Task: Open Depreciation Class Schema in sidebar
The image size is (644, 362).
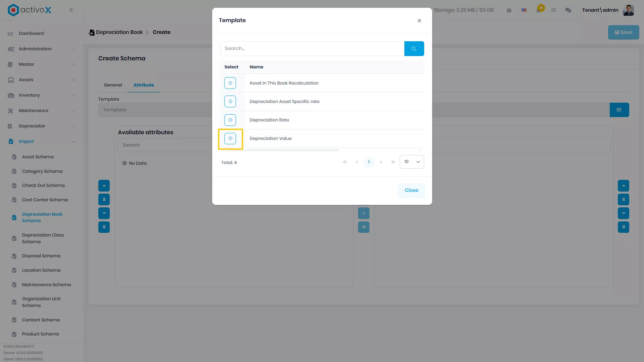Action: point(43,239)
